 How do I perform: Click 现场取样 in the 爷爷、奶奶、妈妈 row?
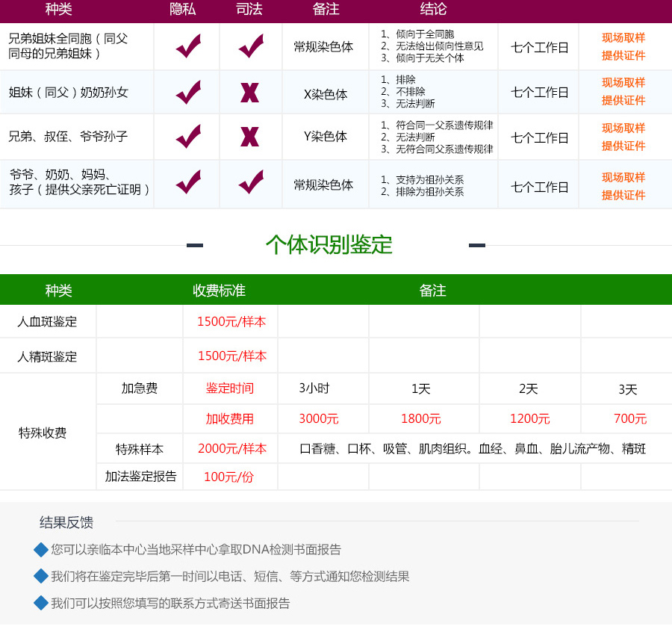[623, 178]
